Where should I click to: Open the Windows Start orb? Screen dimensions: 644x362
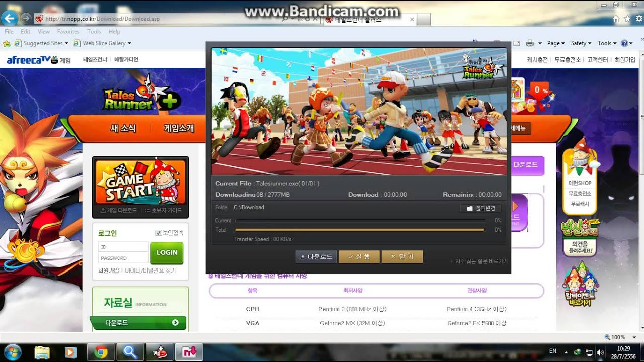[13, 352]
